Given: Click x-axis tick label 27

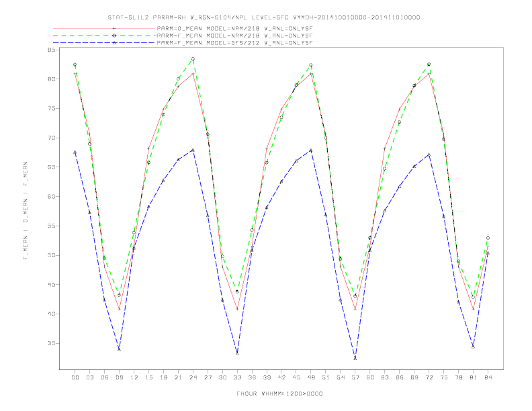Looking at the screenshot, I should 208,377.
